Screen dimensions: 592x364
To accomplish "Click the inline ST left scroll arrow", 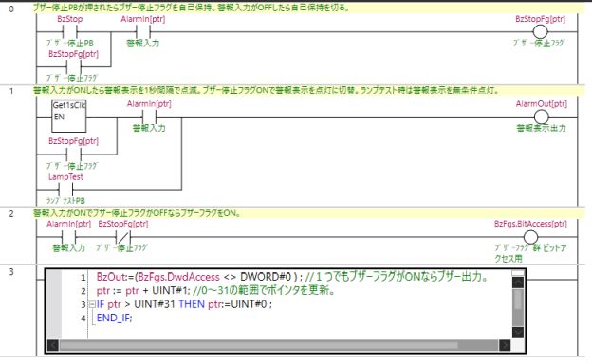I will (x=53, y=345).
